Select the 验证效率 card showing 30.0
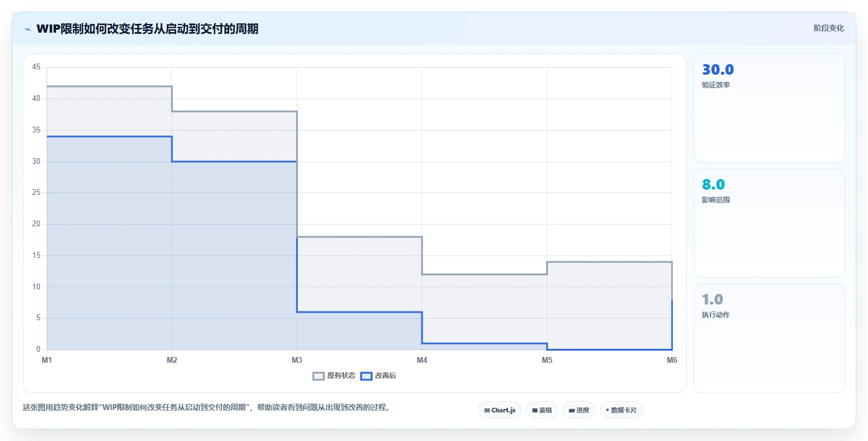Viewport: 868px width, 441px height. point(769,108)
